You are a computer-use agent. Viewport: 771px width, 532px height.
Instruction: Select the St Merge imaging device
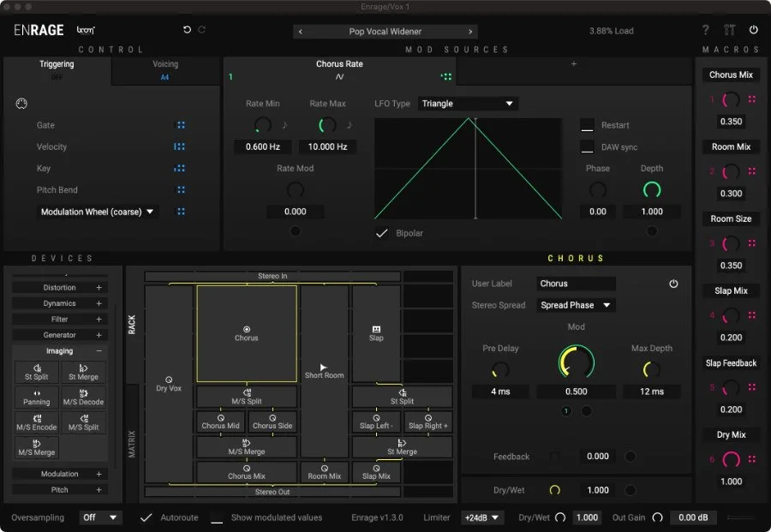pos(84,372)
